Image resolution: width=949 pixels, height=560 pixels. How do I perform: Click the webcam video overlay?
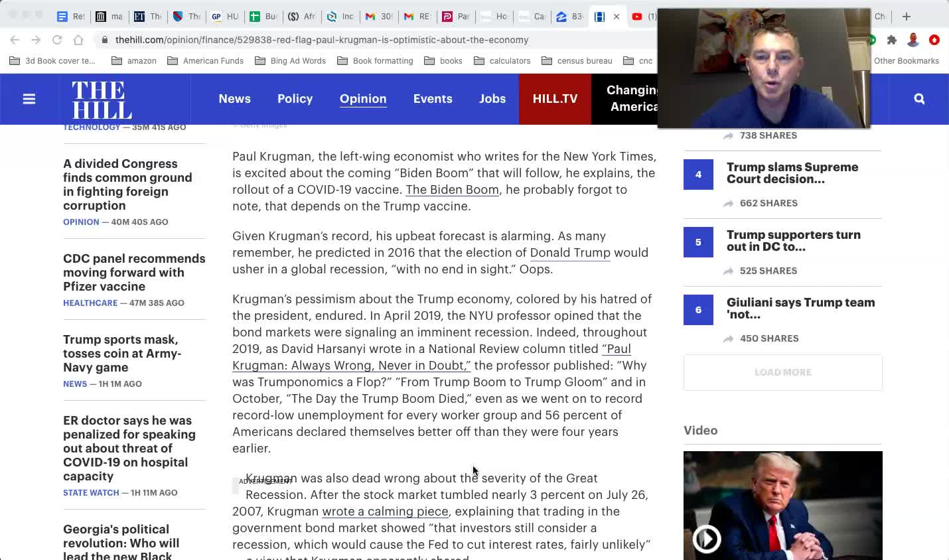(763, 68)
